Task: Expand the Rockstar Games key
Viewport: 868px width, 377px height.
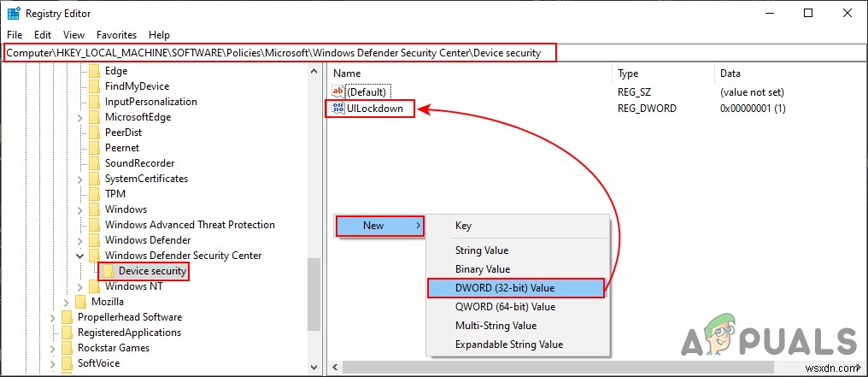Action: 53,348
